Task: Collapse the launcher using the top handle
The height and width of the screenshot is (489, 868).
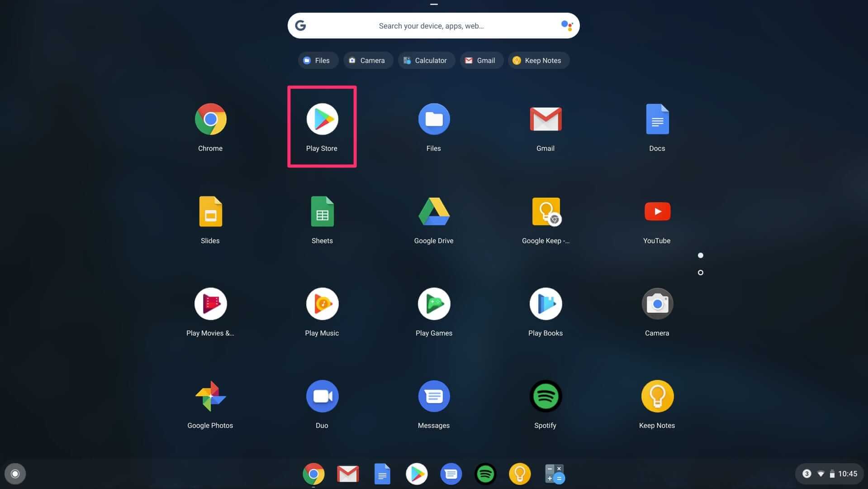Action: 434,5
